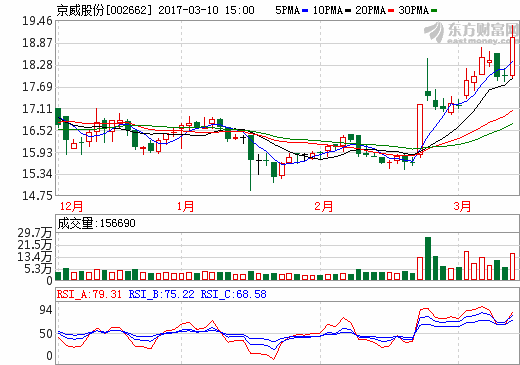Click the black 10PMA legend color swatch

(x=348, y=11)
